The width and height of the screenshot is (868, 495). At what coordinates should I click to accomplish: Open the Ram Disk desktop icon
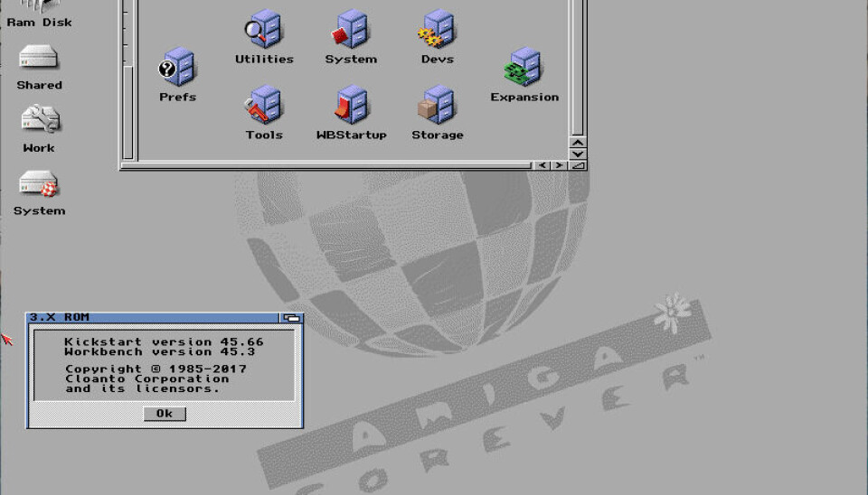coord(39,14)
